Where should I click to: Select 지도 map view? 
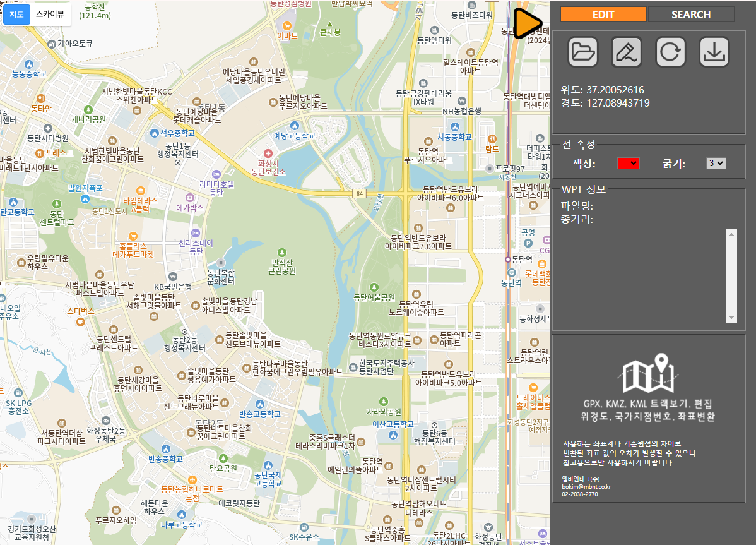pos(16,15)
